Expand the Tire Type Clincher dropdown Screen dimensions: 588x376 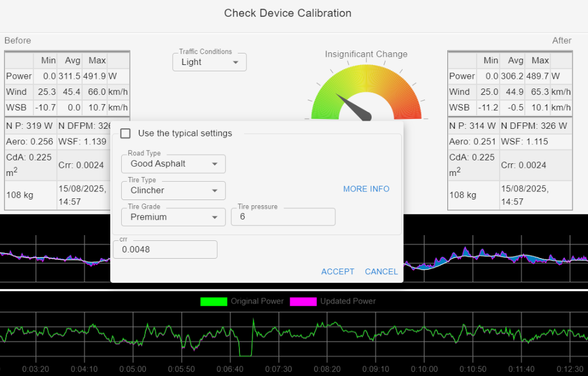coord(173,190)
